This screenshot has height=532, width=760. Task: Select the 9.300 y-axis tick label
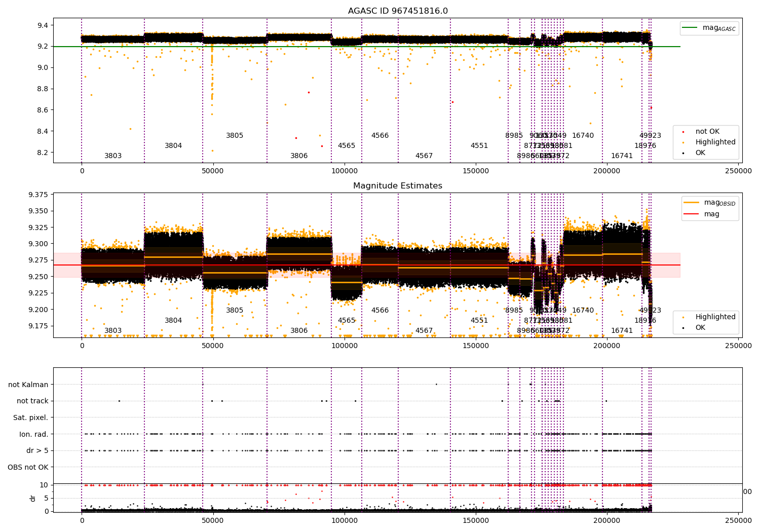coord(39,244)
